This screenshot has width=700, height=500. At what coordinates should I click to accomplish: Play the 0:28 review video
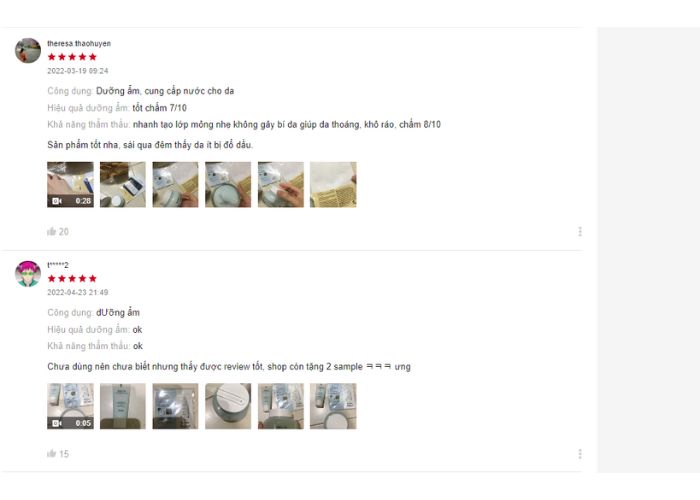pyautogui.click(x=70, y=184)
